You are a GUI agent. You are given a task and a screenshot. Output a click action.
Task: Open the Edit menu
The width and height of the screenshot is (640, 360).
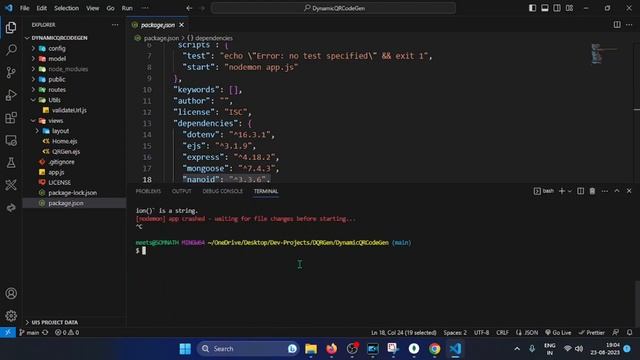[x=42, y=8]
